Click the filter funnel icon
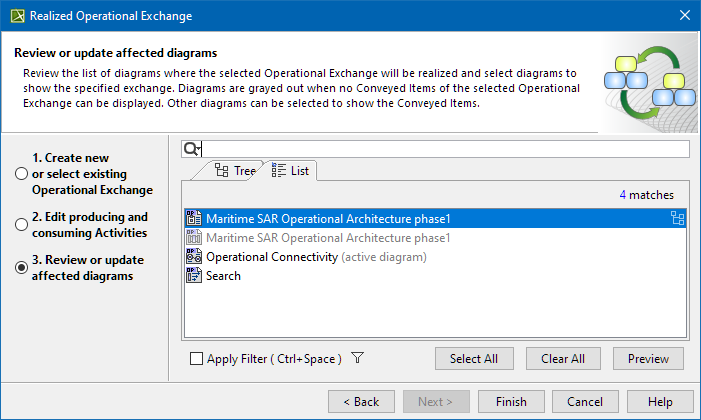The height and width of the screenshot is (420, 701). 358,359
